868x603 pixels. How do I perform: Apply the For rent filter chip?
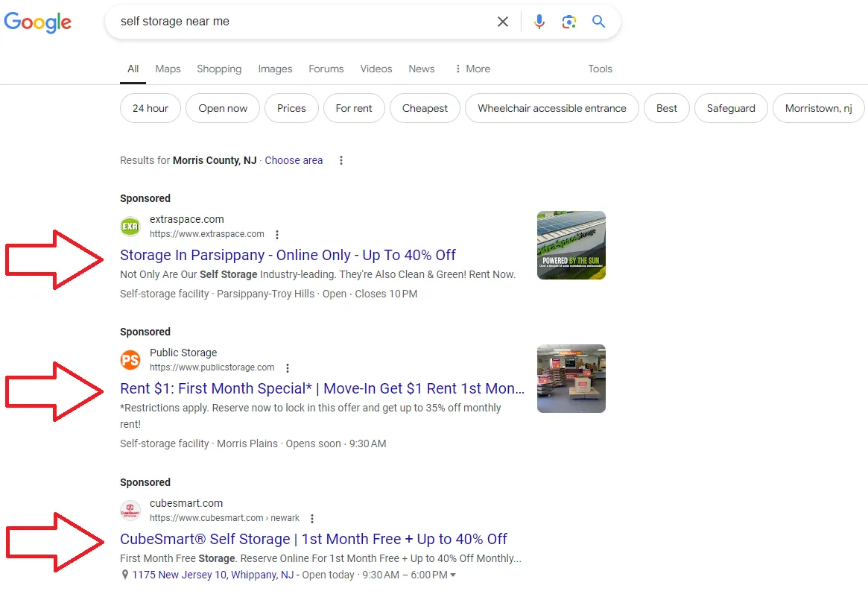click(x=354, y=109)
